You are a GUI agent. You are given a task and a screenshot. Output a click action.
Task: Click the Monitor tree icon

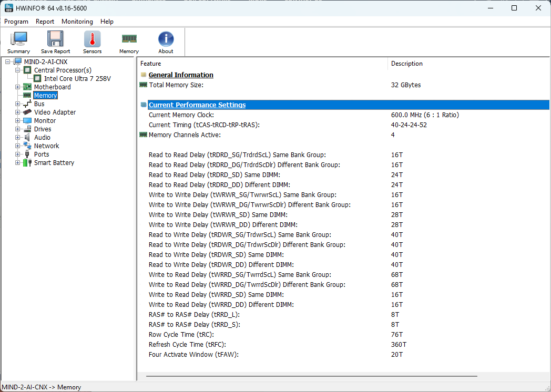point(27,120)
